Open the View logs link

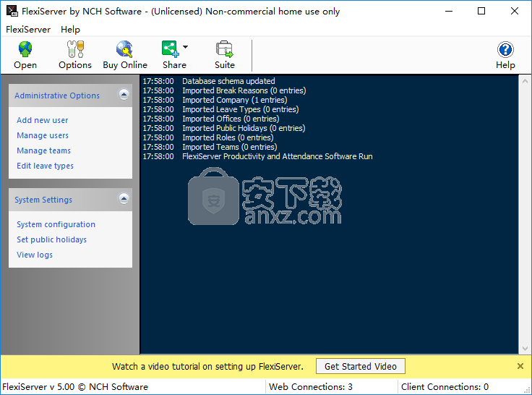point(35,255)
